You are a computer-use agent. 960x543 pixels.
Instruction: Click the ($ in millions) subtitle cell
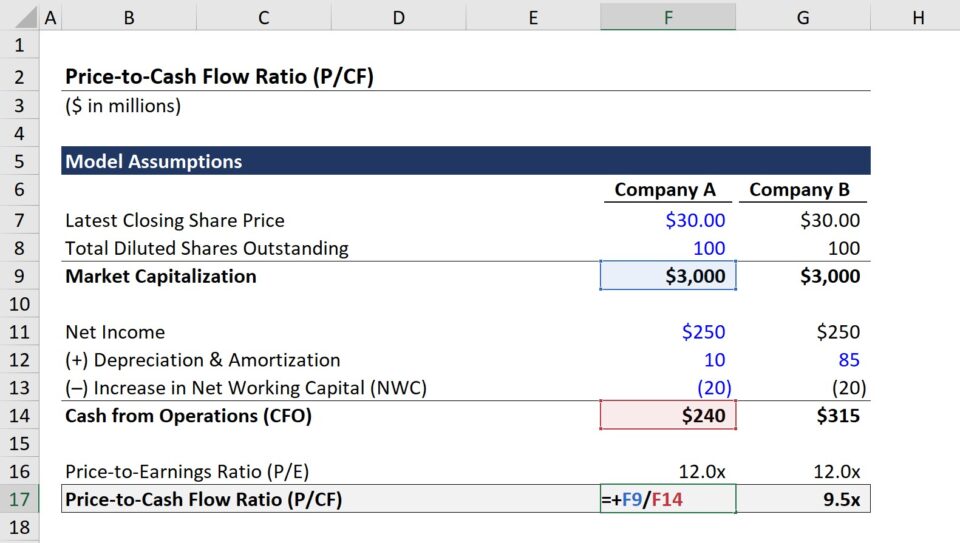[123, 105]
